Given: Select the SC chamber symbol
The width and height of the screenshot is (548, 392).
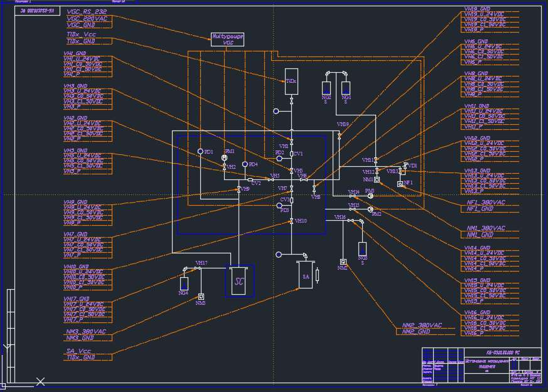Looking at the screenshot, I should pyautogui.click(x=240, y=281).
